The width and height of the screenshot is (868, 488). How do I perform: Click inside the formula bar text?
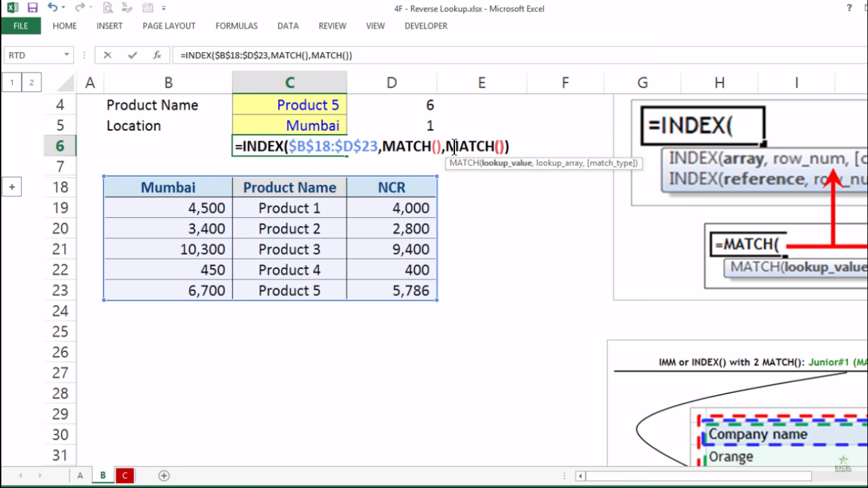266,55
